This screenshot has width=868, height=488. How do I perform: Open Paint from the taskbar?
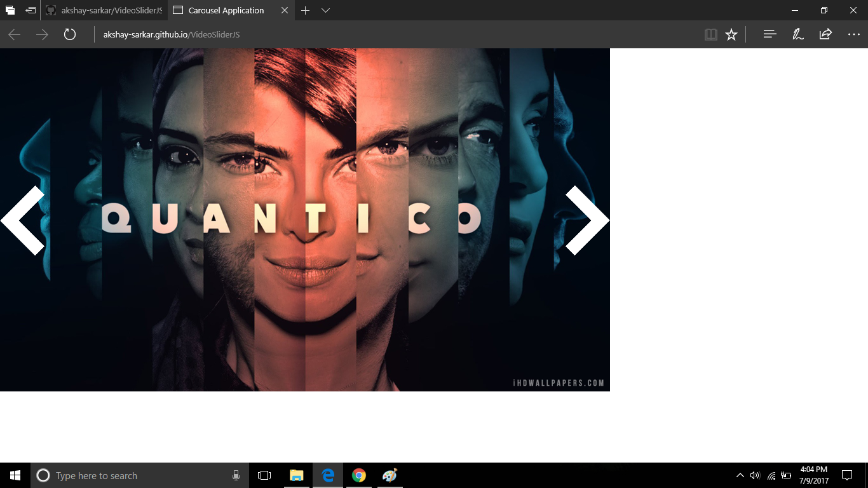point(390,475)
